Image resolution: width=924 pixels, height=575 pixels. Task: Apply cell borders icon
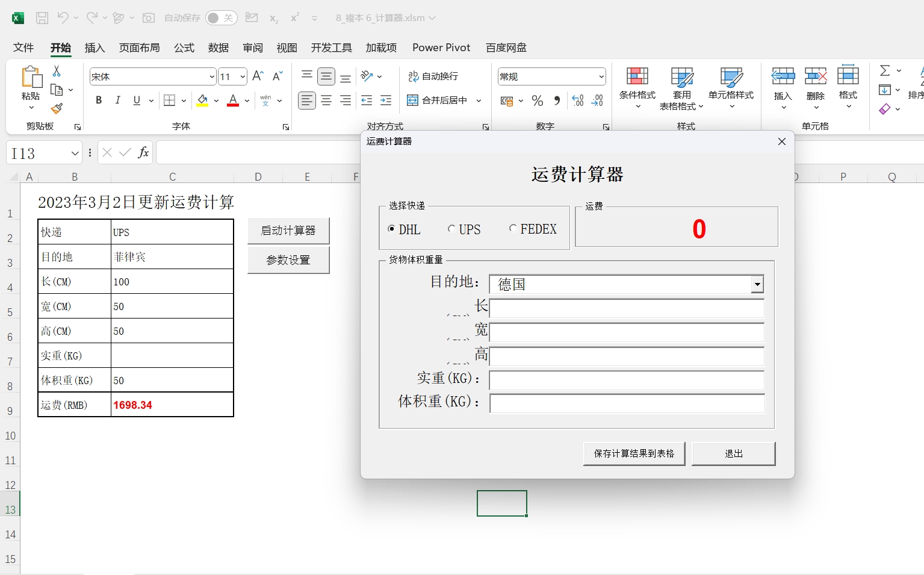point(170,101)
